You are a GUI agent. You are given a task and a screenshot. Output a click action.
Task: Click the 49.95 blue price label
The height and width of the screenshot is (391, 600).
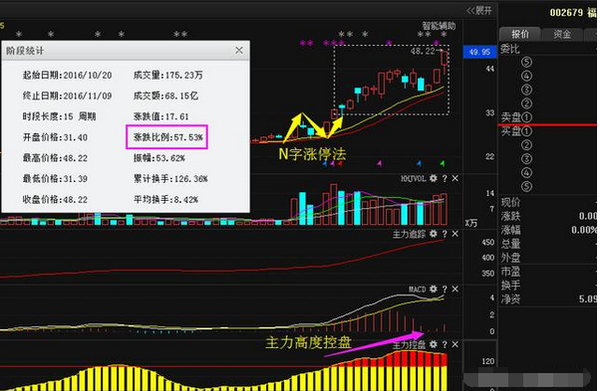point(480,52)
